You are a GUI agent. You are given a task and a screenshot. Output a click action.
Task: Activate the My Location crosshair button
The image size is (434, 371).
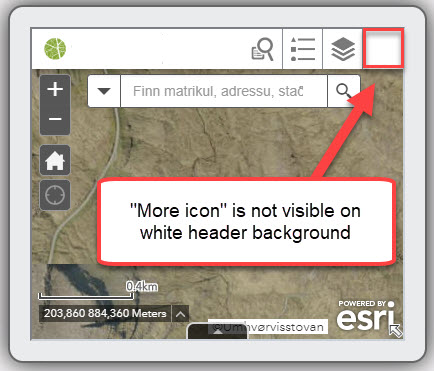[x=55, y=195]
